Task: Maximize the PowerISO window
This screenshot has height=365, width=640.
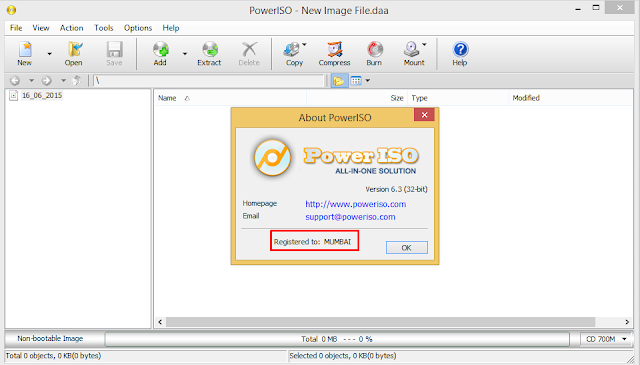Action: [596, 8]
